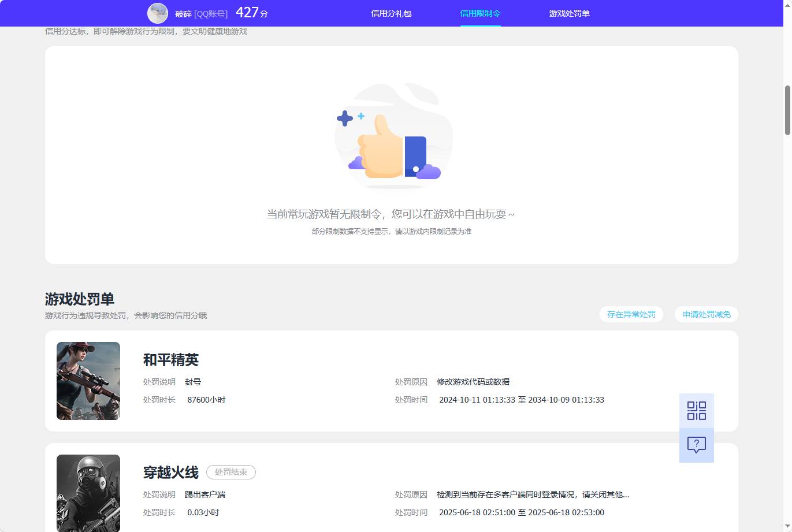Click the 修改游戏代码或数据 penalty reason
The image size is (792, 532).
tap(473, 382)
